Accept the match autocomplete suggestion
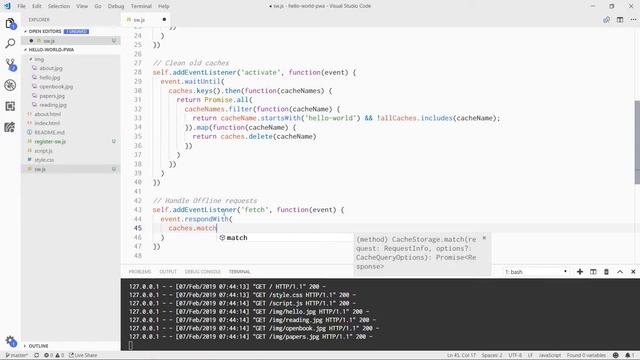640x360 pixels. tap(284, 238)
